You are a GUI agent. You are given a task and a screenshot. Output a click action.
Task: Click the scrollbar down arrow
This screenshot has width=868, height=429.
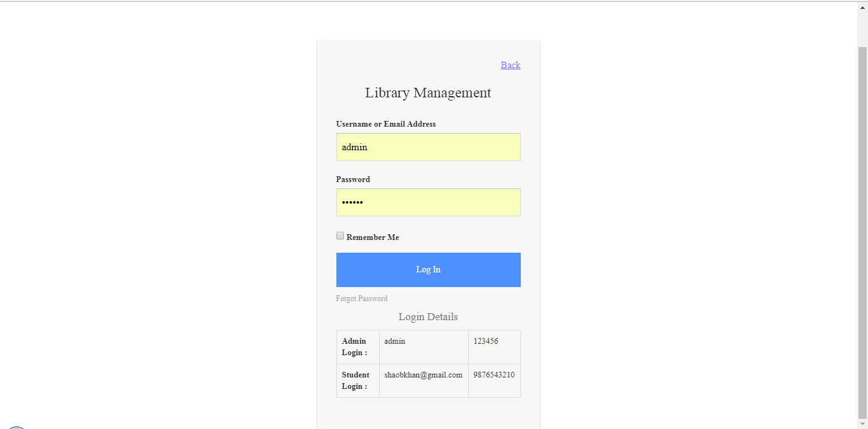coord(862,423)
